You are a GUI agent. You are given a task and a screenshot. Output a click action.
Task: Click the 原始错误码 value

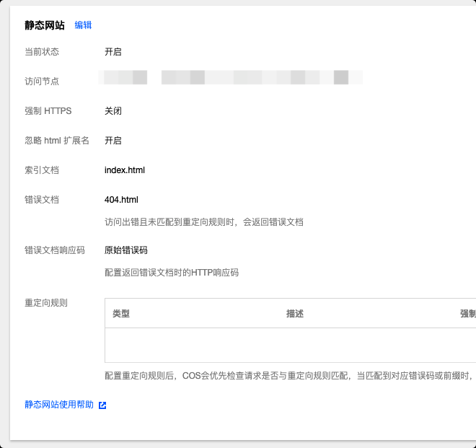pyautogui.click(x=126, y=250)
